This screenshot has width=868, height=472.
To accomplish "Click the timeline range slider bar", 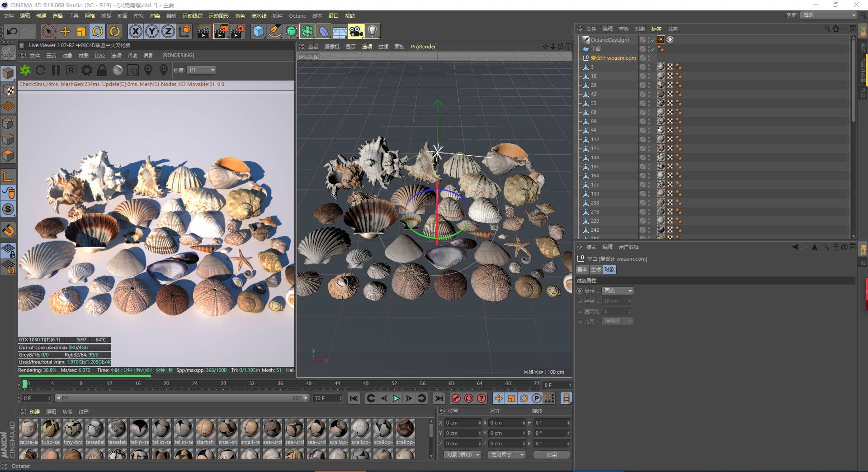I will tap(182, 398).
